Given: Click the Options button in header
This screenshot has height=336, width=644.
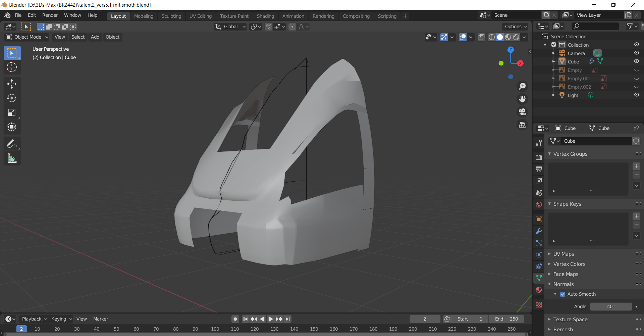Looking at the screenshot, I should pyautogui.click(x=516, y=27).
